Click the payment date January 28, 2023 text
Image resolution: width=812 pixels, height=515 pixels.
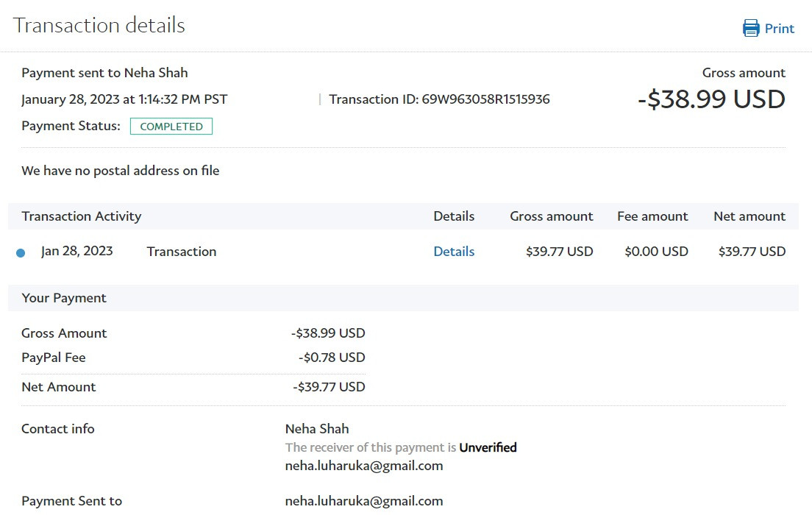[x=71, y=99]
